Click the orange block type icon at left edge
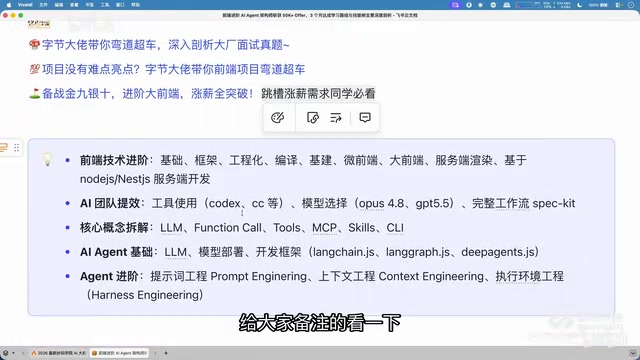Image resolution: width=640 pixels, height=360 pixels. pyautogui.click(x=4, y=148)
